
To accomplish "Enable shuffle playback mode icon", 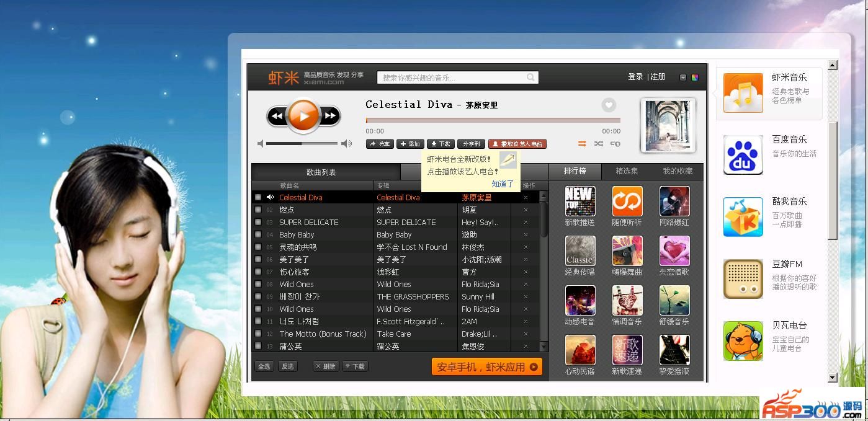I will click(x=598, y=144).
